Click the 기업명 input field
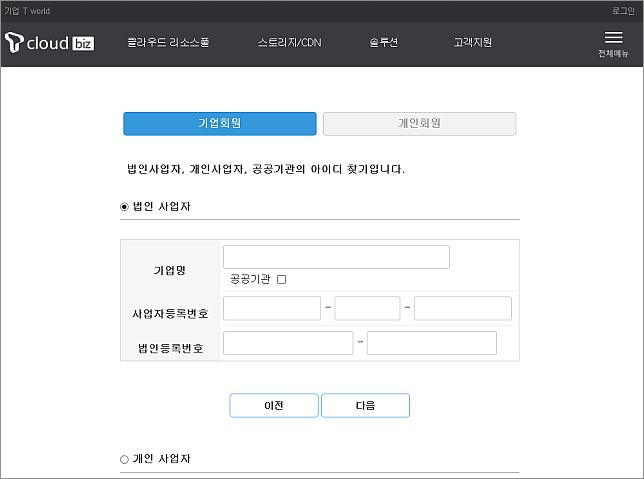The width and height of the screenshot is (644, 479). (x=336, y=257)
